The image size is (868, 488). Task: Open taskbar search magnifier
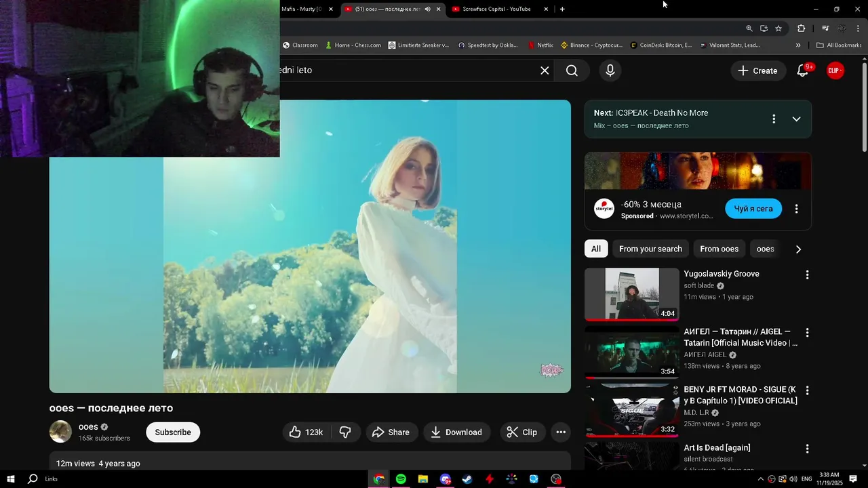click(x=33, y=479)
